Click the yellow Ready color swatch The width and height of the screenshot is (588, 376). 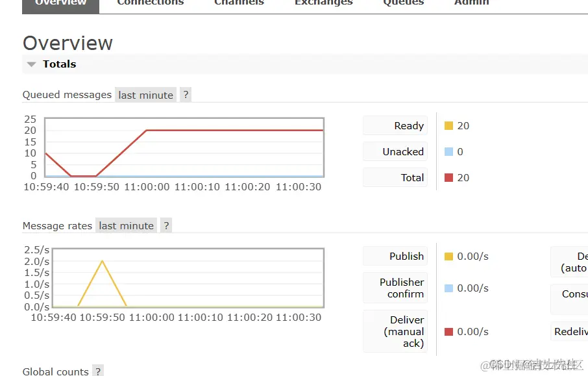pyautogui.click(x=448, y=126)
